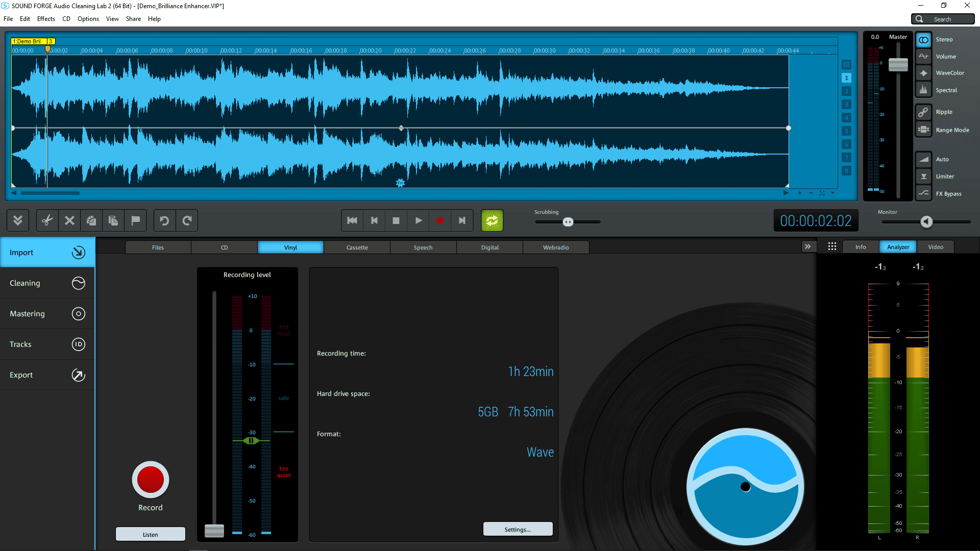
Task: Skip to next marker
Action: (x=462, y=220)
